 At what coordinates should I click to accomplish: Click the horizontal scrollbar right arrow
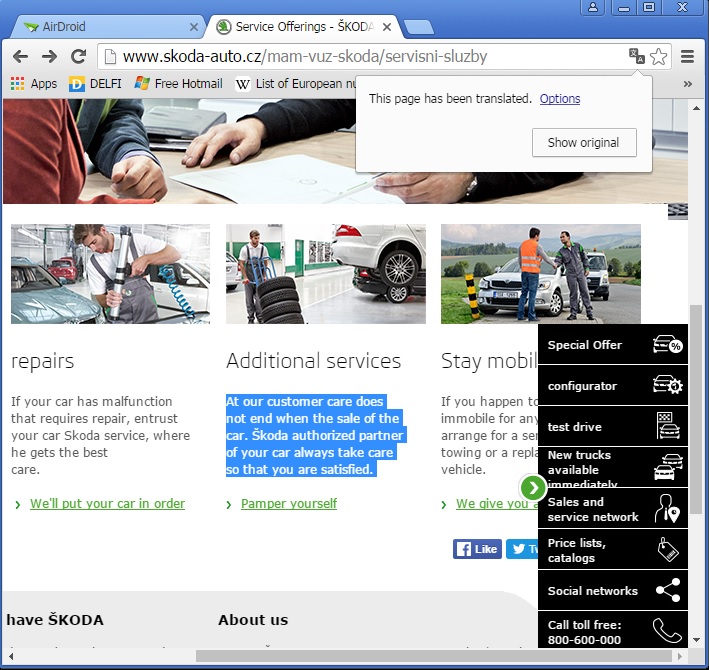pyautogui.click(x=680, y=656)
